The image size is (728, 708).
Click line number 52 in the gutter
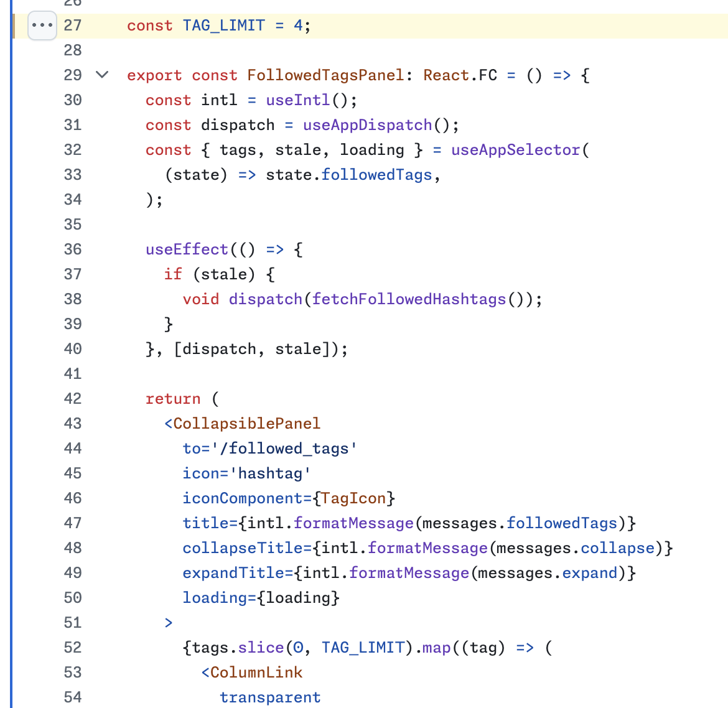[73, 648]
